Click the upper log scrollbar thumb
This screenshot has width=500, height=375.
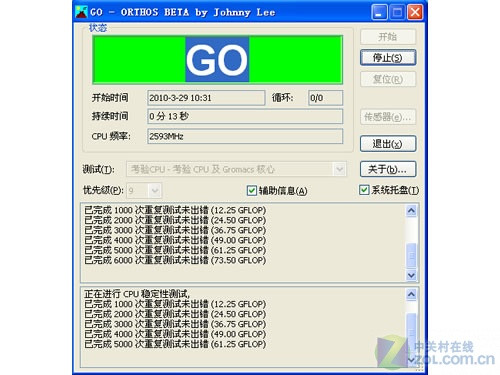tap(411, 255)
